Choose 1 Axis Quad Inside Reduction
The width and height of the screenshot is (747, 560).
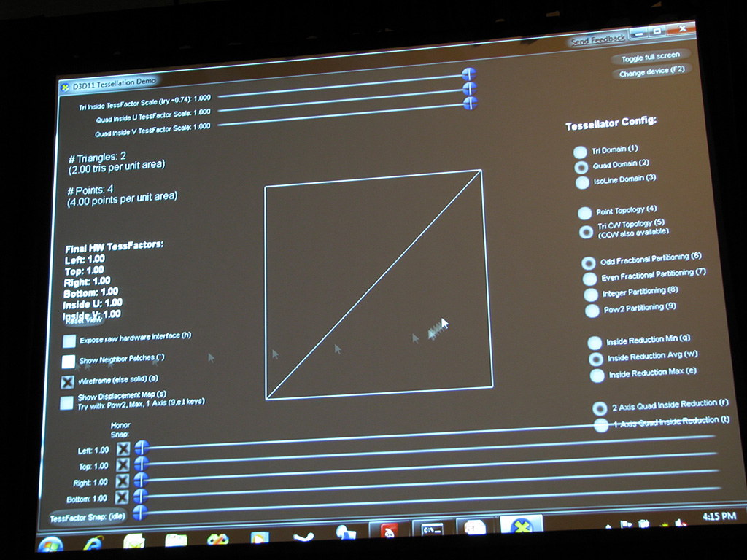tap(601, 425)
